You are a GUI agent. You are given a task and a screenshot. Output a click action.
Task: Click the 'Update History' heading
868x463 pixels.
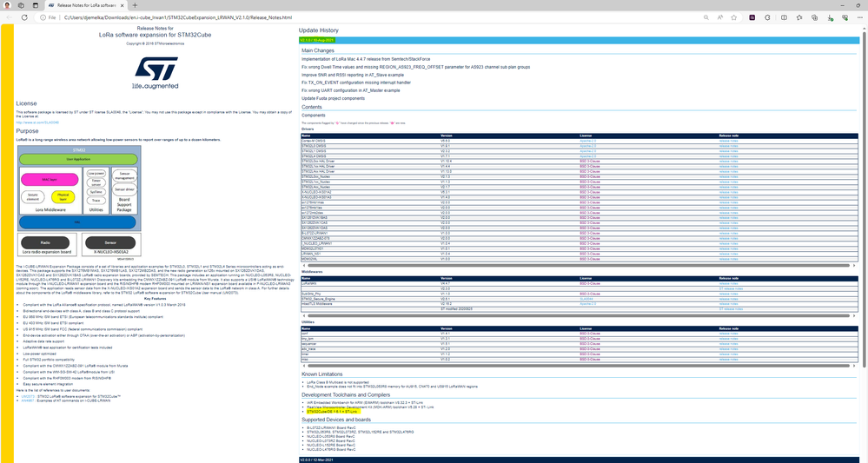click(318, 30)
